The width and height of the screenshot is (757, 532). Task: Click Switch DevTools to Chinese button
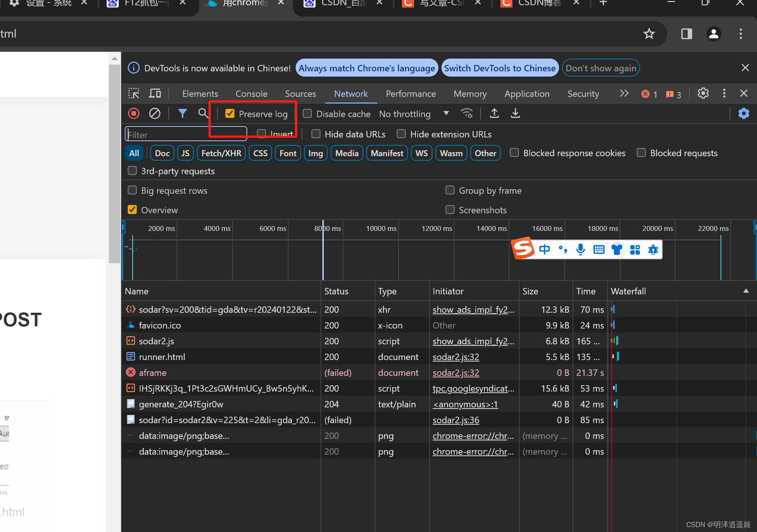500,68
